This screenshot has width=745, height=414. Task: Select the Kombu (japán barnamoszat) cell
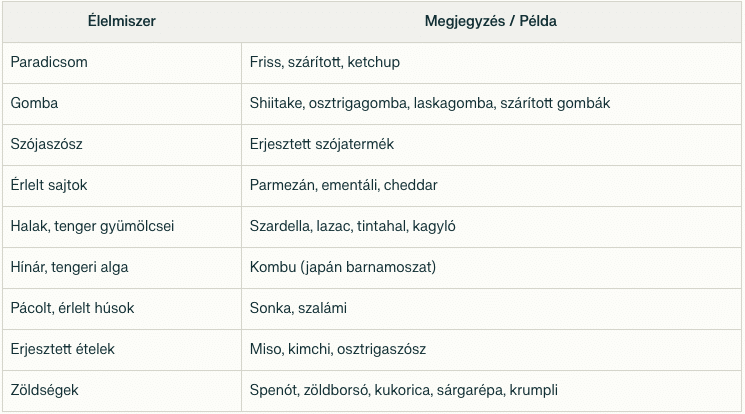pyautogui.click(x=491, y=268)
